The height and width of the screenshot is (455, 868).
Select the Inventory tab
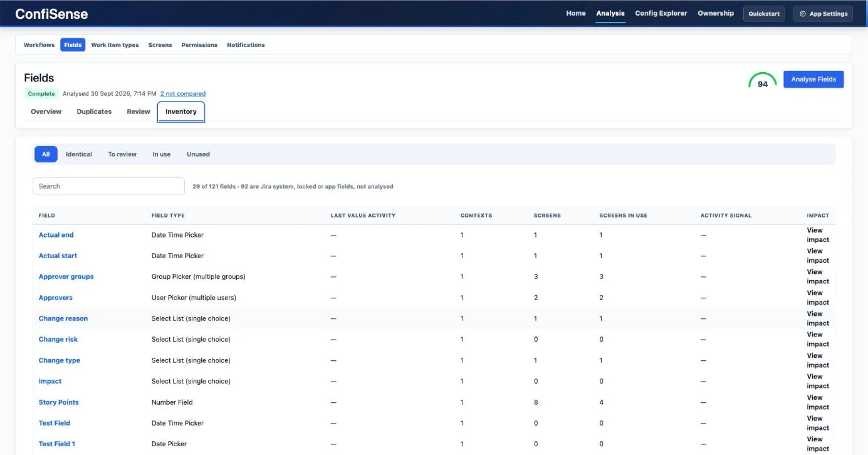pyautogui.click(x=181, y=112)
